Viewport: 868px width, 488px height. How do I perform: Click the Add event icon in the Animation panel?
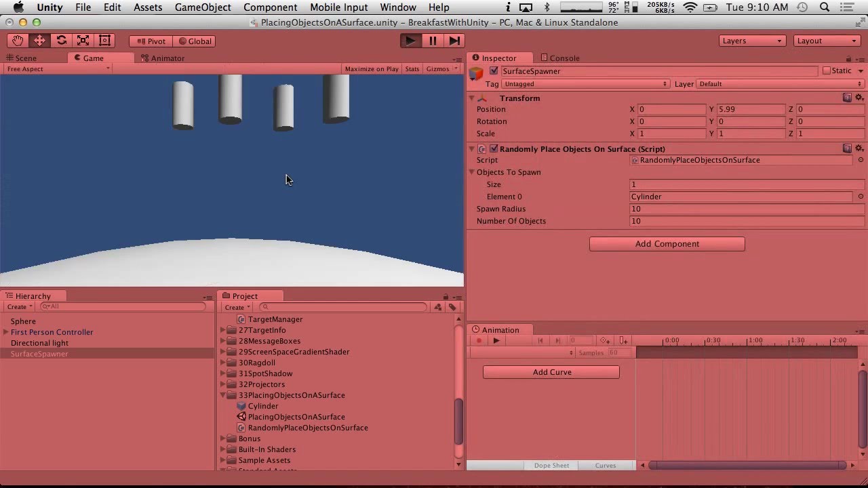(623, 341)
